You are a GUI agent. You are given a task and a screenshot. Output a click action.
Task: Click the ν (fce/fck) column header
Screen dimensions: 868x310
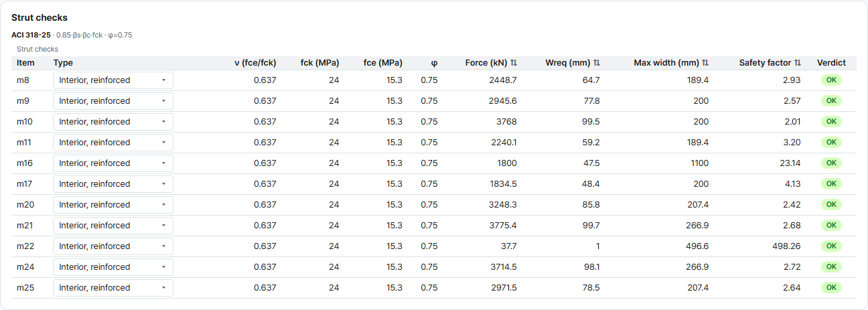(255, 63)
